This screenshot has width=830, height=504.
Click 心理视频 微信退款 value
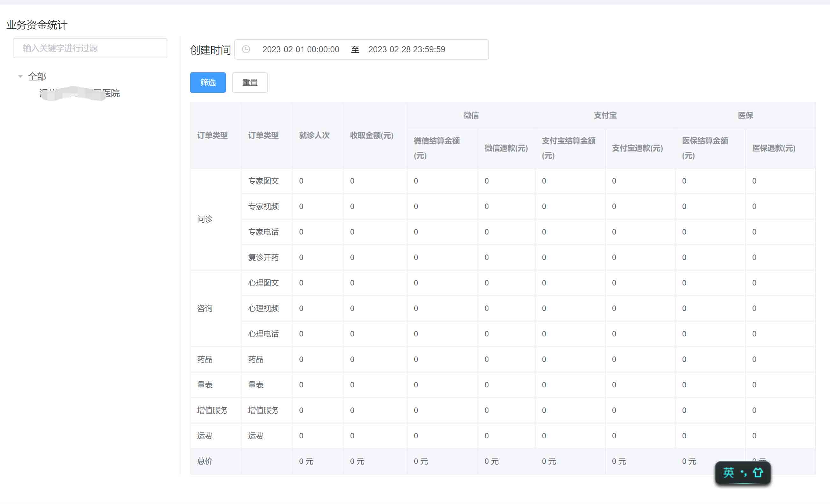coord(487,309)
